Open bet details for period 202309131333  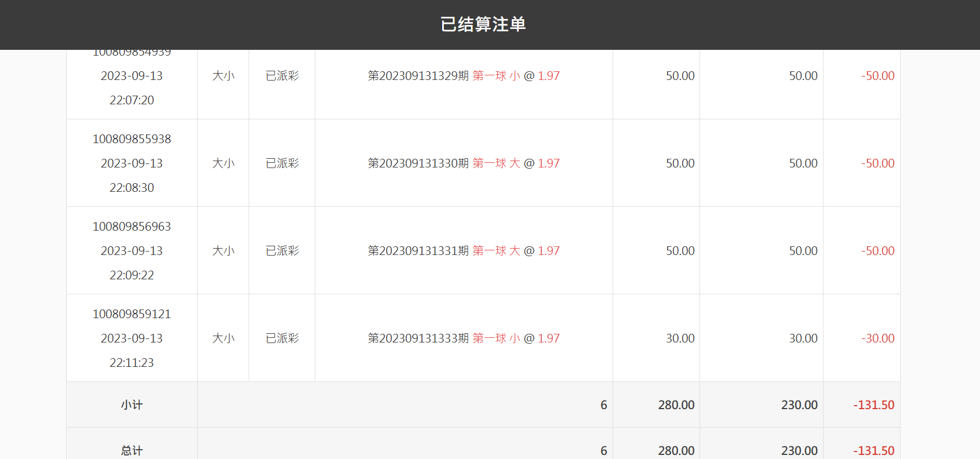[x=464, y=338]
